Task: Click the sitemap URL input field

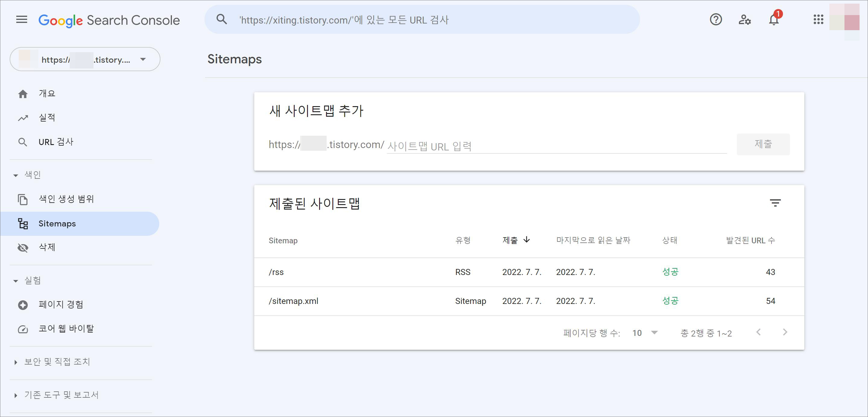Action: point(556,146)
